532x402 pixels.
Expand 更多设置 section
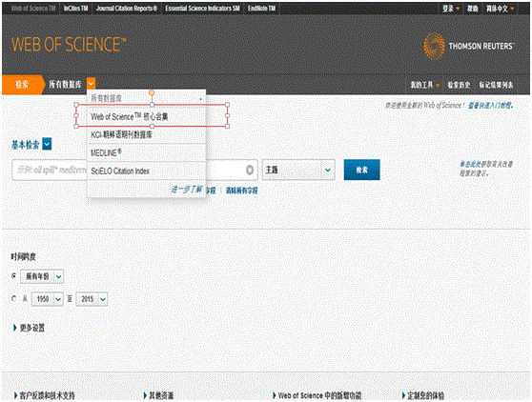pos(29,328)
